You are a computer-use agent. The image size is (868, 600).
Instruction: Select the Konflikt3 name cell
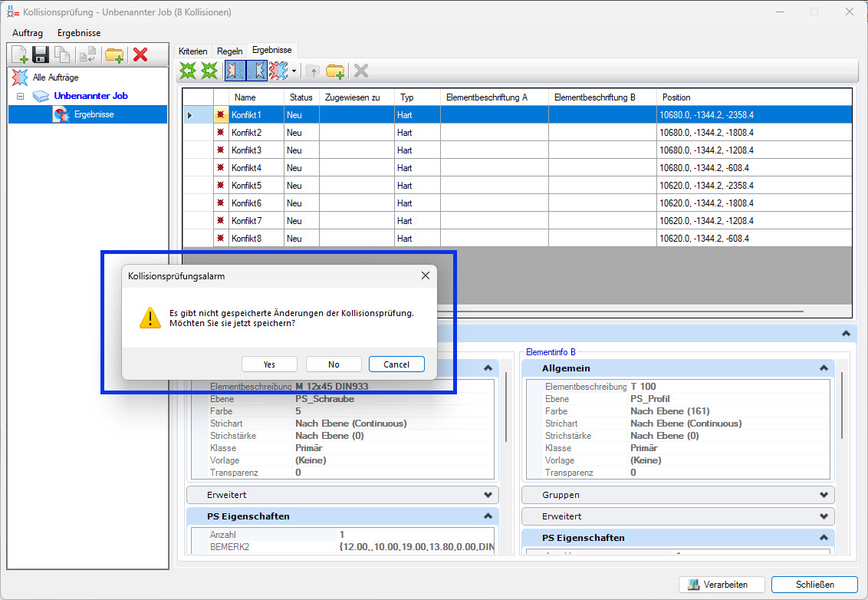(257, 150)
